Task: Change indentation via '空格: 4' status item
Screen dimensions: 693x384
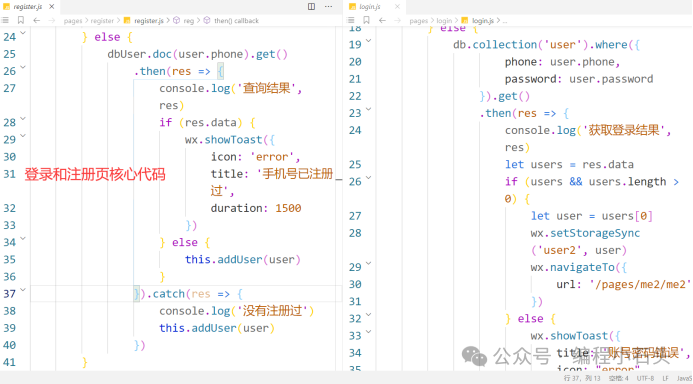Action: click(x=618, y=378)
